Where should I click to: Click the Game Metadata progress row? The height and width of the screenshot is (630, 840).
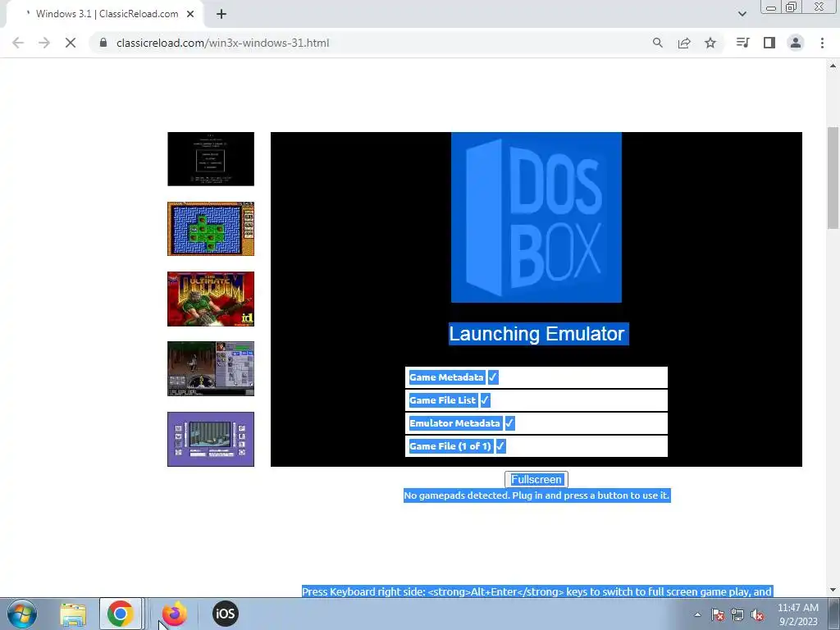536,377
